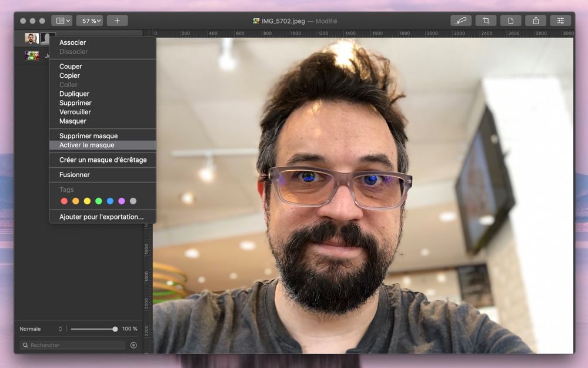The image size is (588, 368).
Task: Apply the purple tag color
Action: (x=122, y=201)
